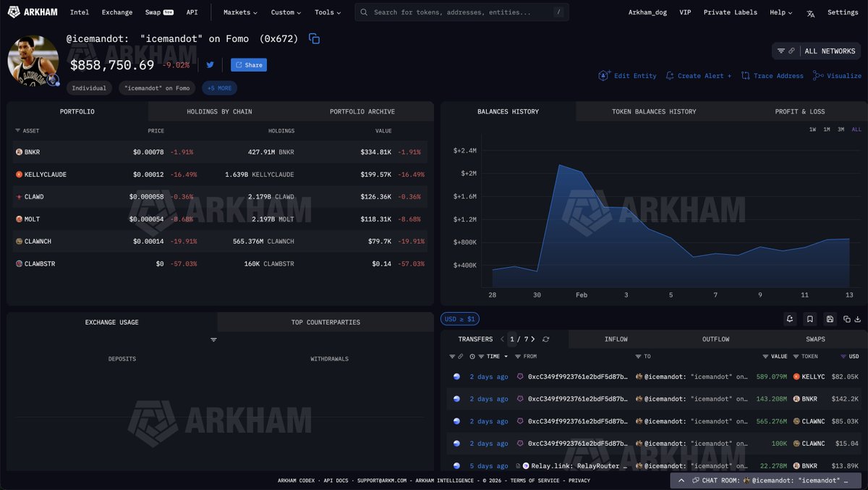The height and width of the screenshot is (490, 868).
Task: Switch chart range to 3M
Action: pos(841,130)
